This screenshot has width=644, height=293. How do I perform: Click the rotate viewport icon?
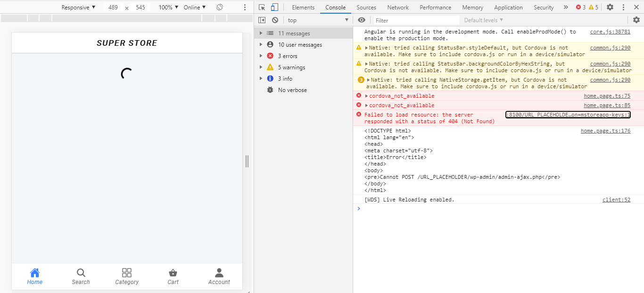point(220,7)
